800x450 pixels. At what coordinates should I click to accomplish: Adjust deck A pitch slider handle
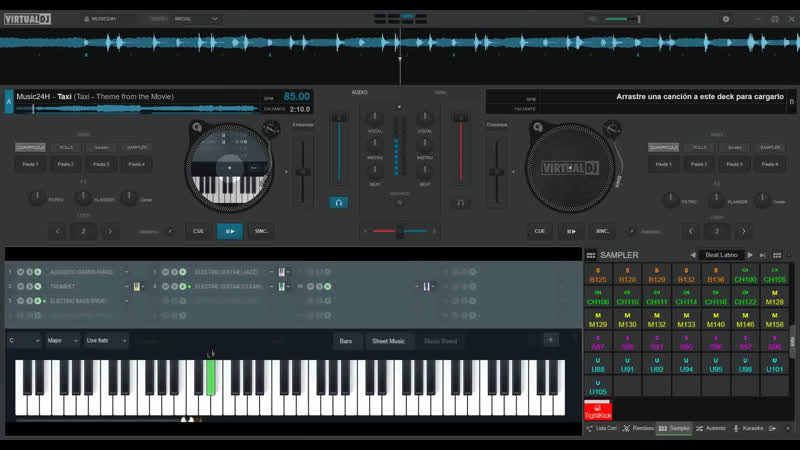pos(303,172)
